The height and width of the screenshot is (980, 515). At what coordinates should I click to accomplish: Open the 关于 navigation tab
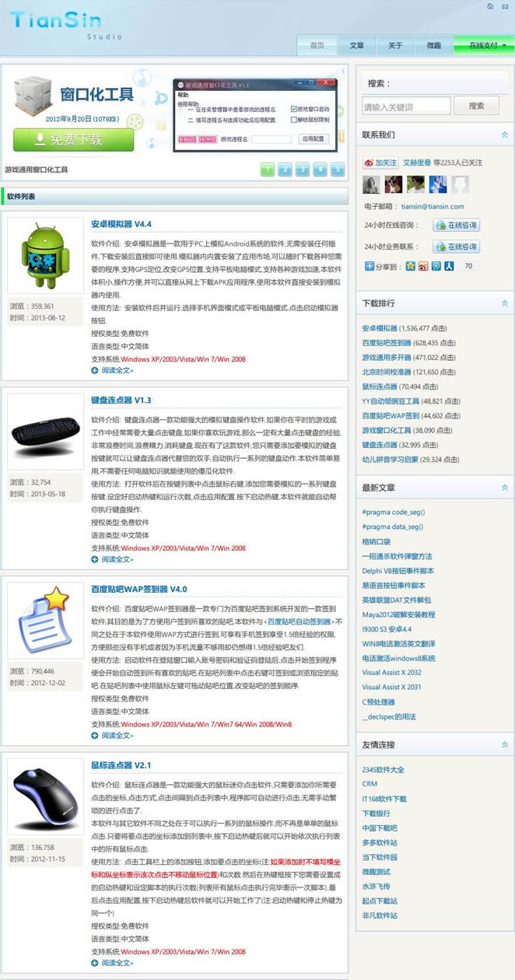point(395,45)
